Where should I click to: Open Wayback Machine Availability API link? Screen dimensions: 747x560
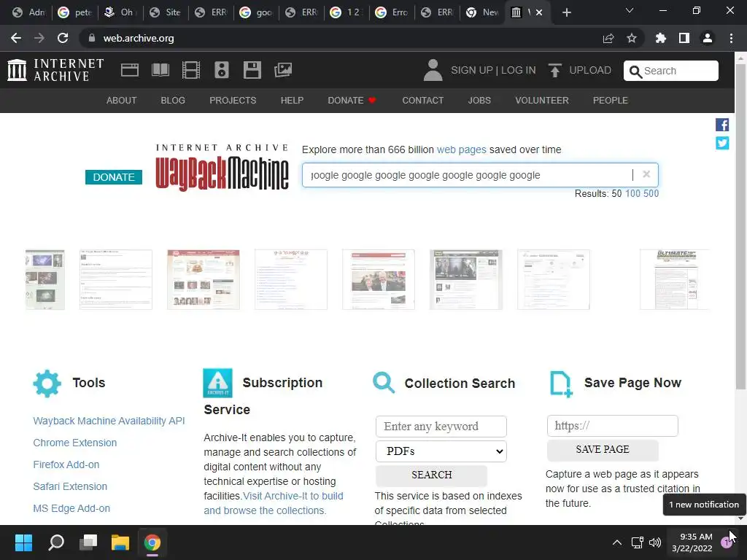click(109, 421)
